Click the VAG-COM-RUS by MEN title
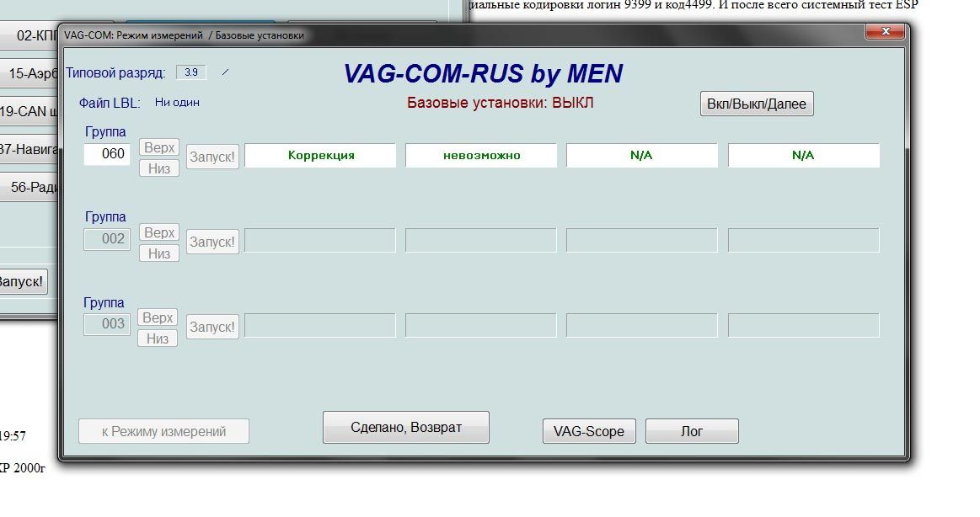Viewport: 980px width, 517px height. coord(483,74)
